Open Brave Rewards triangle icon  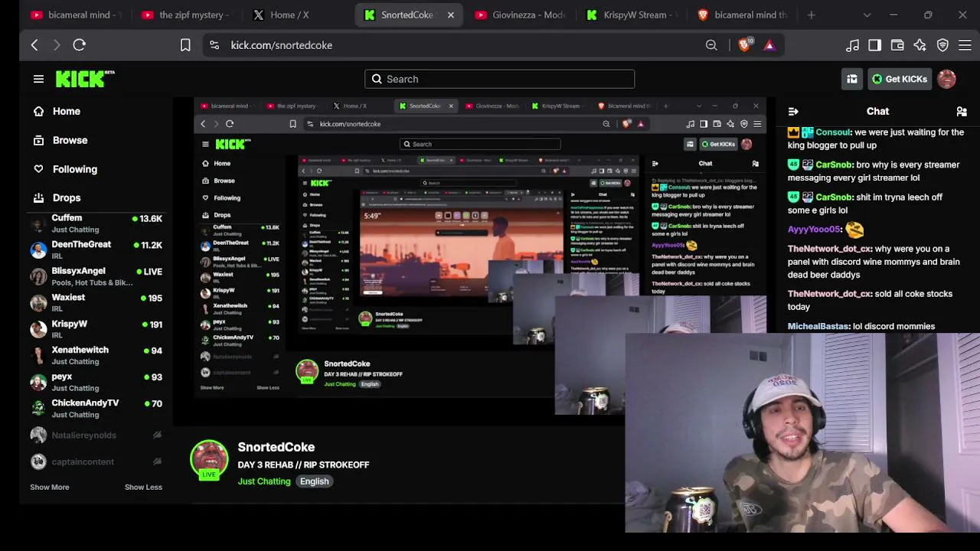pos(769,45)
